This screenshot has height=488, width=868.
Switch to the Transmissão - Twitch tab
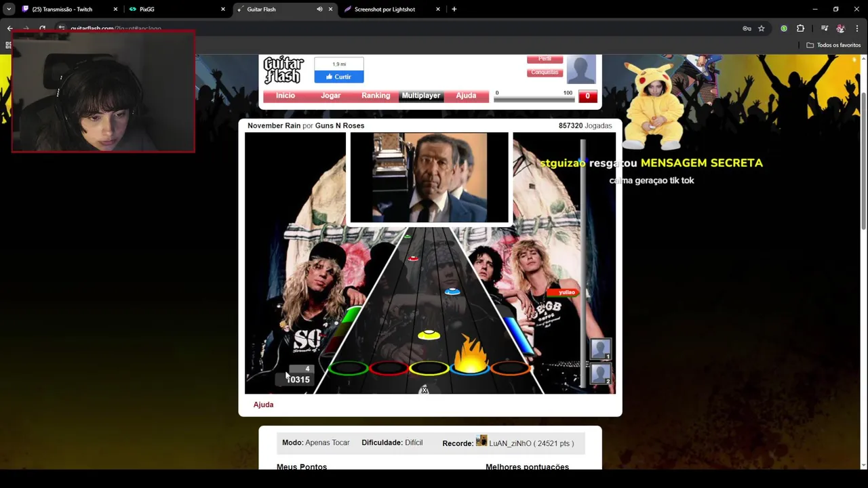click(62, 9)
